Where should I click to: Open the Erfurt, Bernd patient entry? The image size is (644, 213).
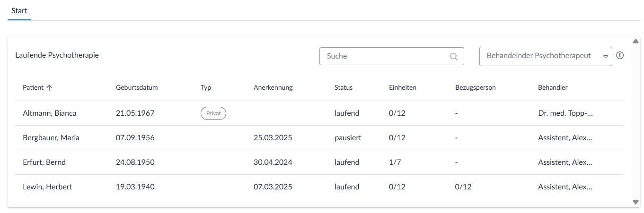coord(44,162)
